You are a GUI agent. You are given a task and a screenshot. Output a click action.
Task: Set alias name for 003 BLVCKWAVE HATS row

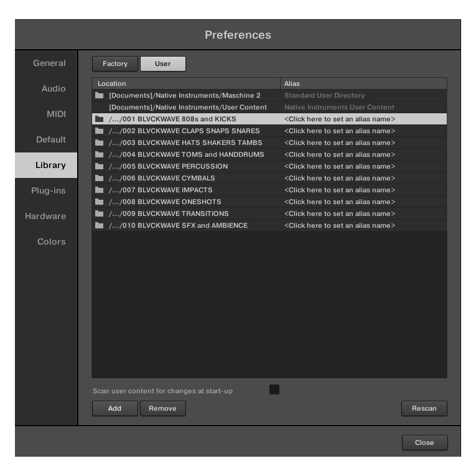[x=339, y=142]
